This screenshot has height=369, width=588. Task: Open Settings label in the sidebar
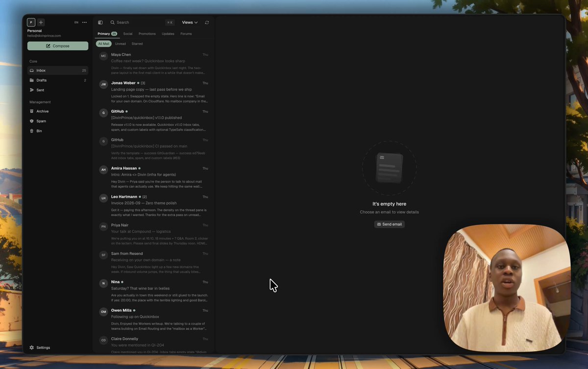[43, 347]
